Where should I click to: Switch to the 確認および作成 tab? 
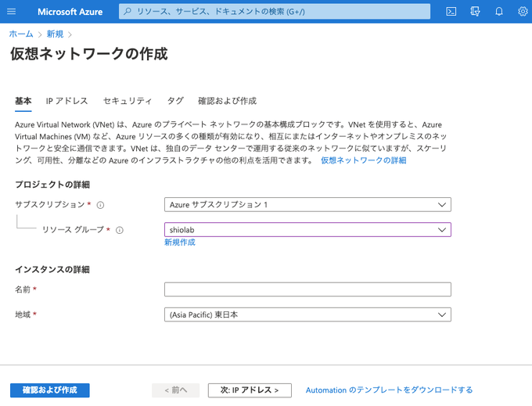pos(228,101)
